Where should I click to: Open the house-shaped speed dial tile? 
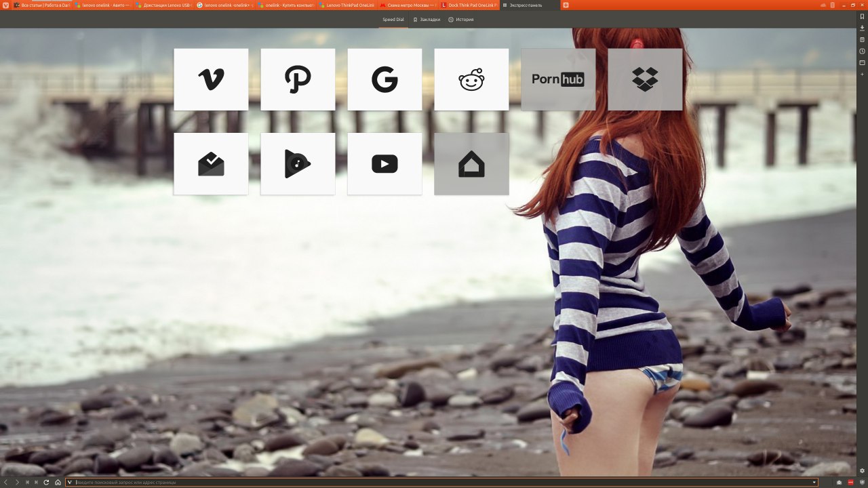pyautogui.click(x=471, y=164)
